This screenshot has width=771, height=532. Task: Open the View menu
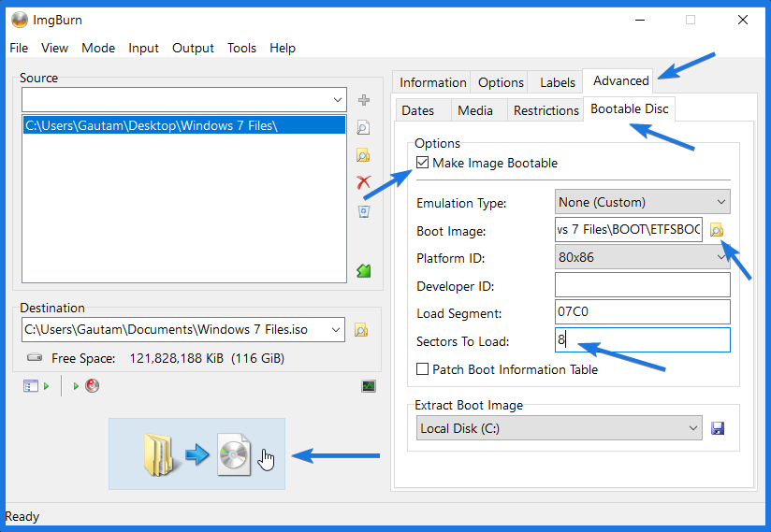(54, 48)
